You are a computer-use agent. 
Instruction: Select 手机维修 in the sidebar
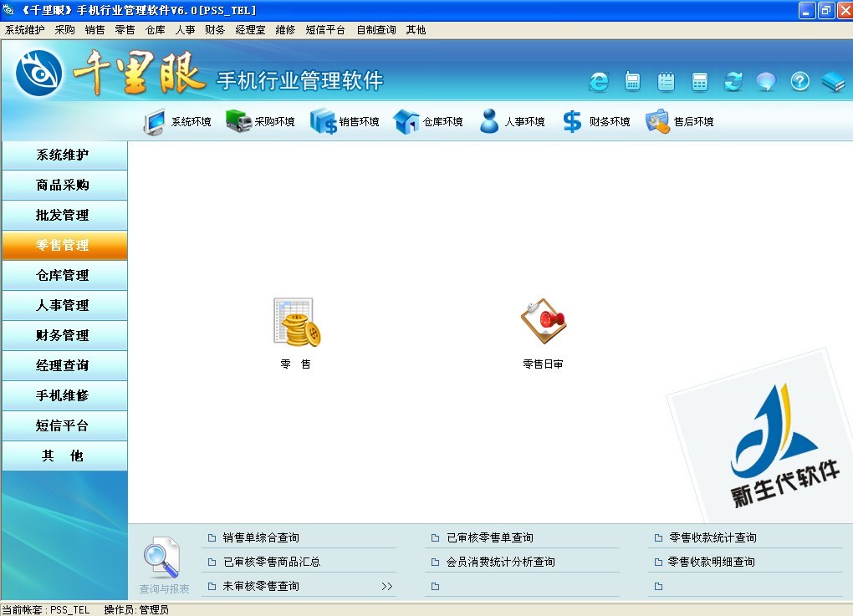tap(64, 396)
